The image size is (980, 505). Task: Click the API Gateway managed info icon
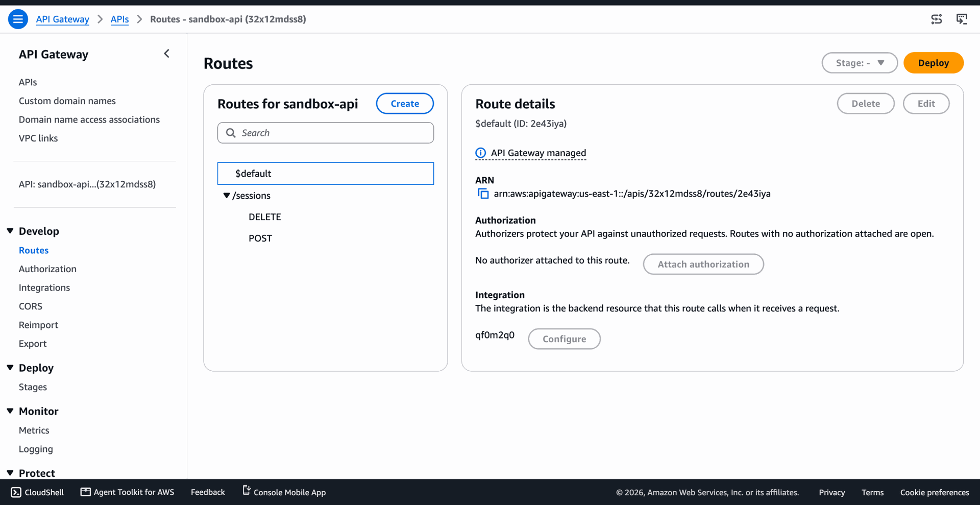click(480, 153)
